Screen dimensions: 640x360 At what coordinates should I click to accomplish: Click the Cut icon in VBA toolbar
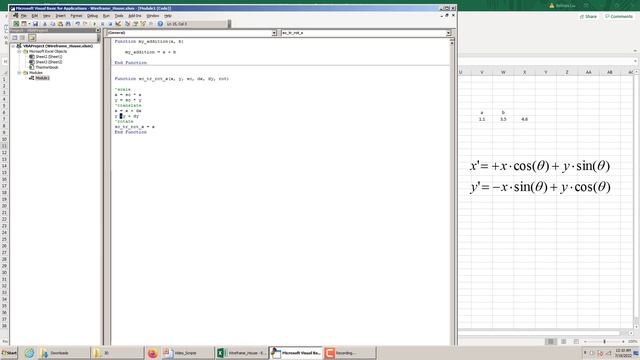(x=44, y=24)
